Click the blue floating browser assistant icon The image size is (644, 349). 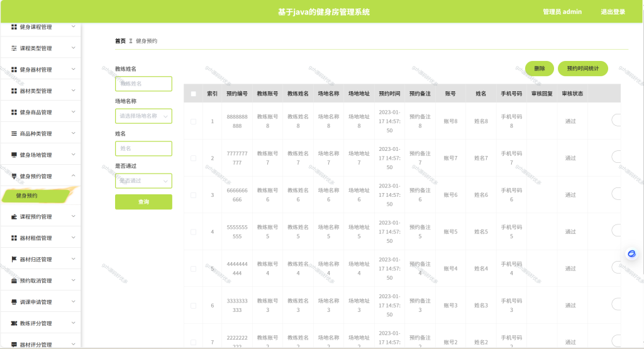(x=631, y=254)
